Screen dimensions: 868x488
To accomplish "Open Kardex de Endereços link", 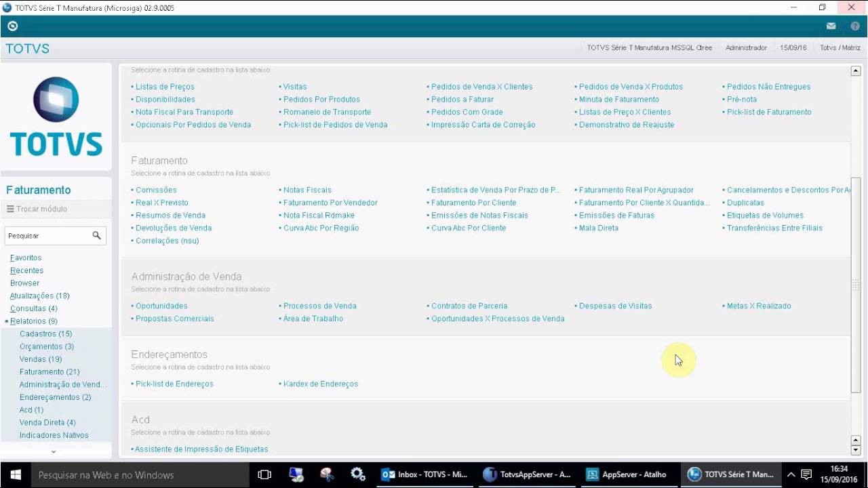I will [321, 384].
